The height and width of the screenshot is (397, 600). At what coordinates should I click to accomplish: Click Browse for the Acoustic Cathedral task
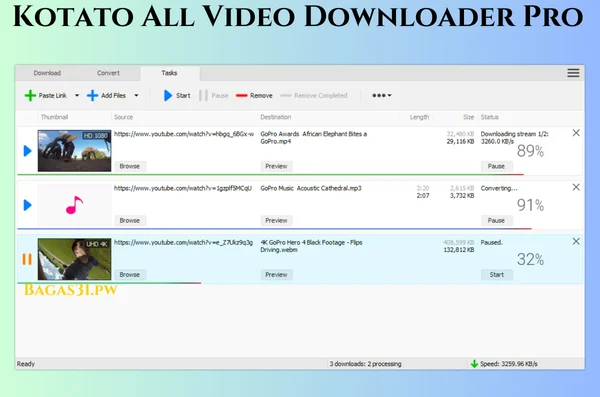(x=130, y=221)
